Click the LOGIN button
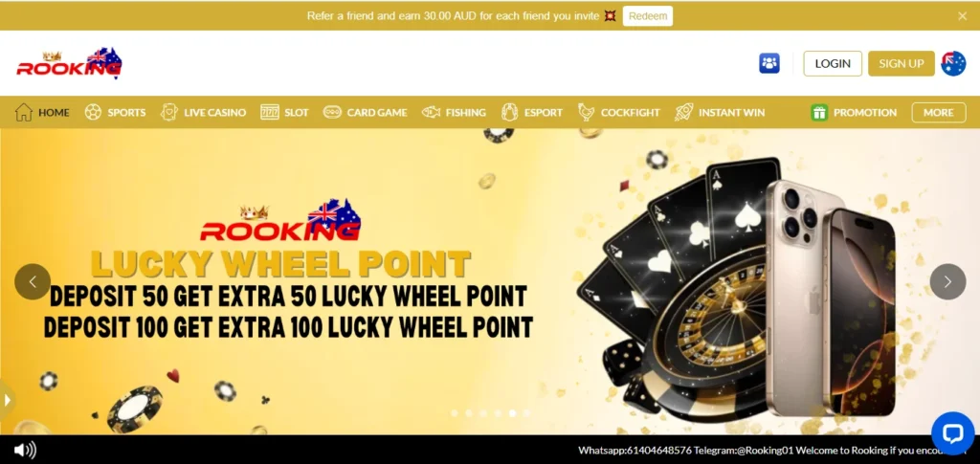This screenshot has width=980, height=464. 833,64
